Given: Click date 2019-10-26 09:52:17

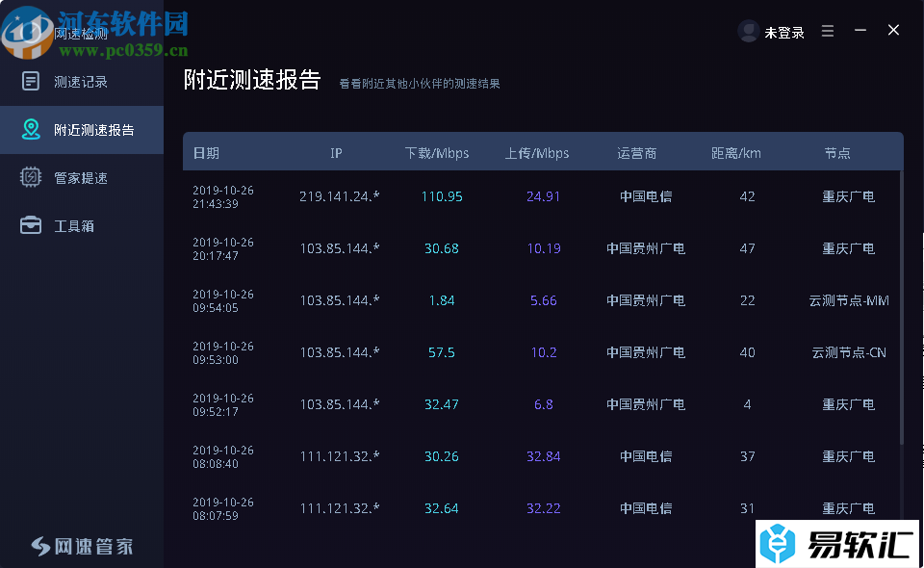Looking at the screenshot, I should coord(223,404).
